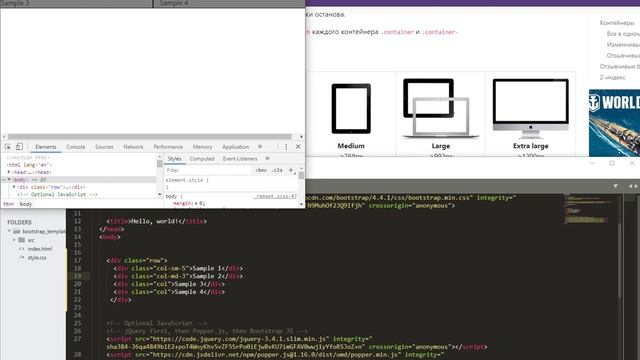Show more style sub-tabs via the chevron

[267, 158]
